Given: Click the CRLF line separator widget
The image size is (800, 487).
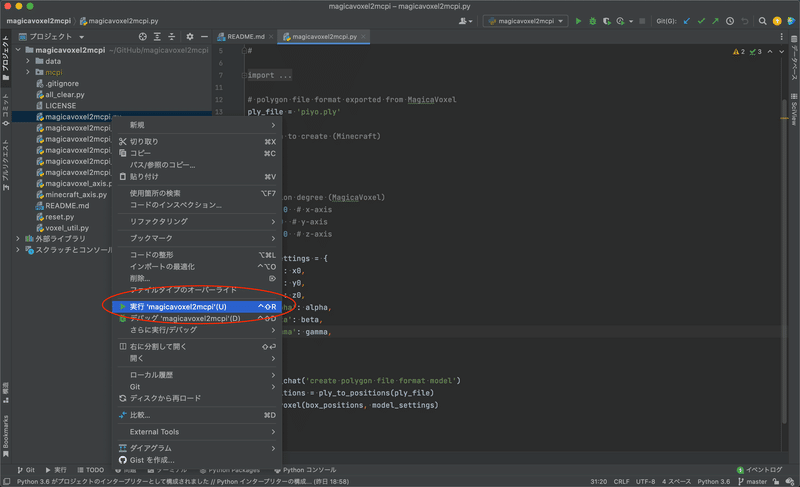Looking at the screenshot, I should 621,481.
